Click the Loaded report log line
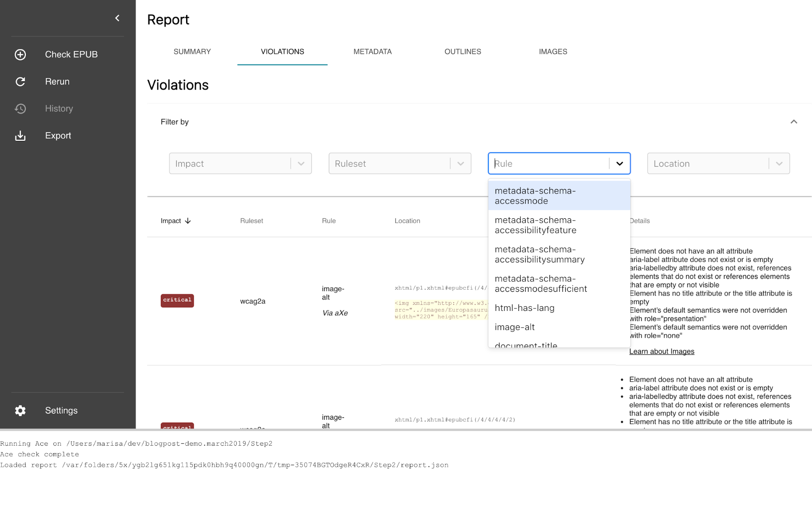Viewport: 812px width, 507px height. pyautogui.click(x=224, y=465)
